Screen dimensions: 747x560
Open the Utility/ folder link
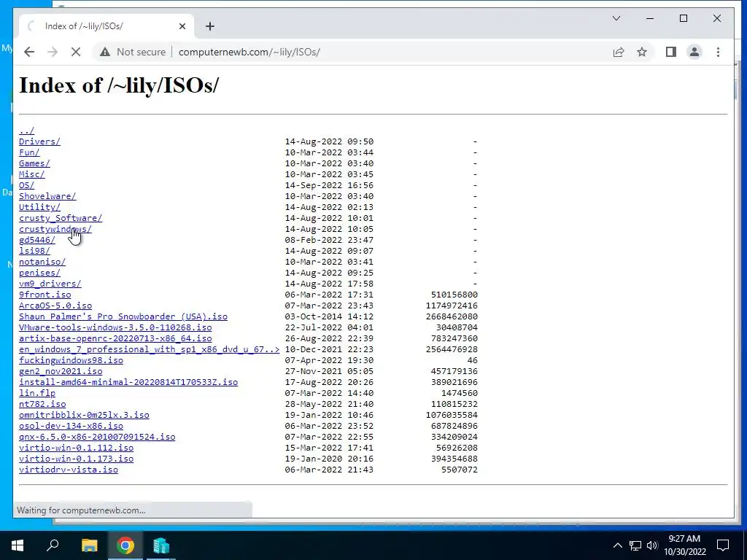(x=39, y=207)
